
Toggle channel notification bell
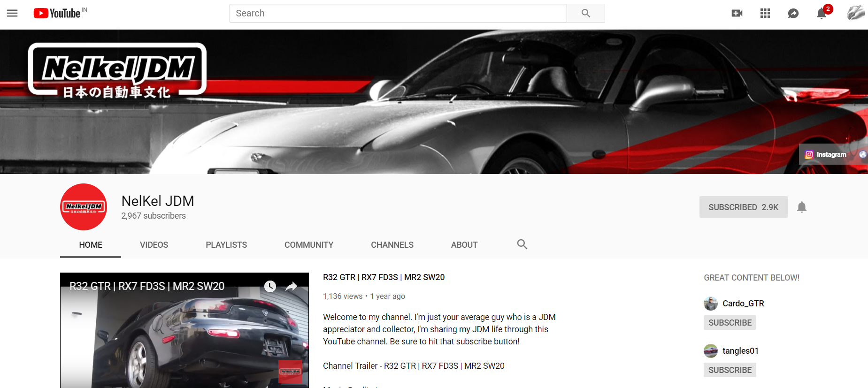(802, 207)
